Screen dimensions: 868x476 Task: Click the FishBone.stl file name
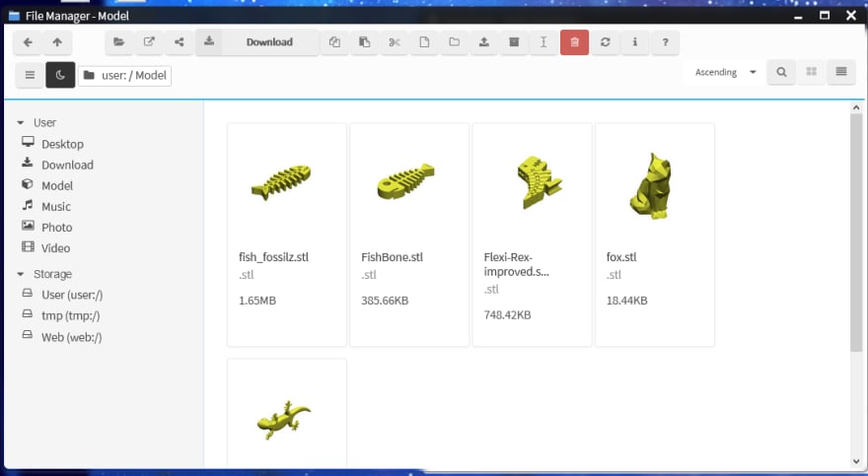392,257
